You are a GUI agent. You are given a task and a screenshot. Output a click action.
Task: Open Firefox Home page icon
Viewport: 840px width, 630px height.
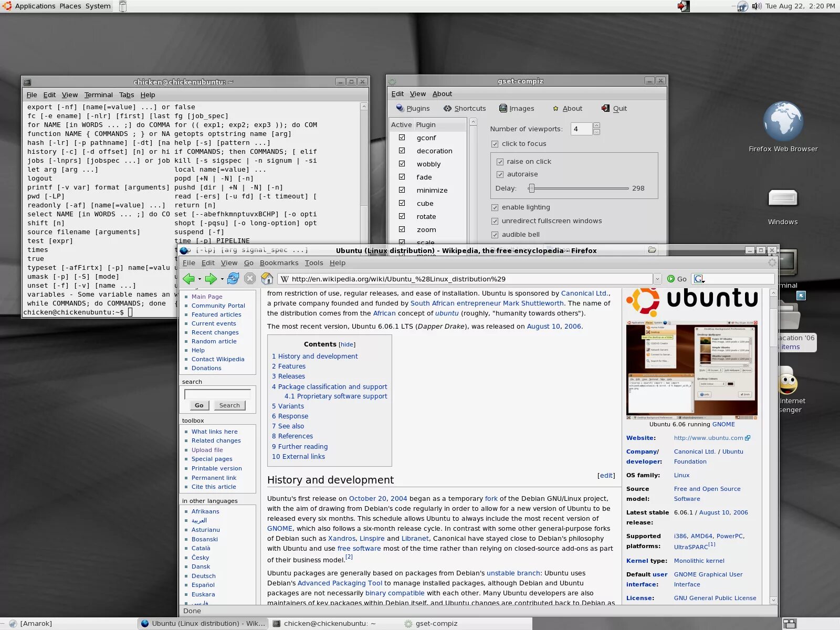[267, 279]
